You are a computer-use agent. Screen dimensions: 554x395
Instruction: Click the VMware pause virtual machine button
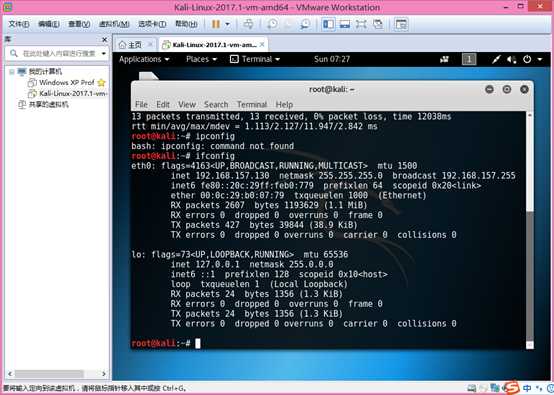point(216,24)
